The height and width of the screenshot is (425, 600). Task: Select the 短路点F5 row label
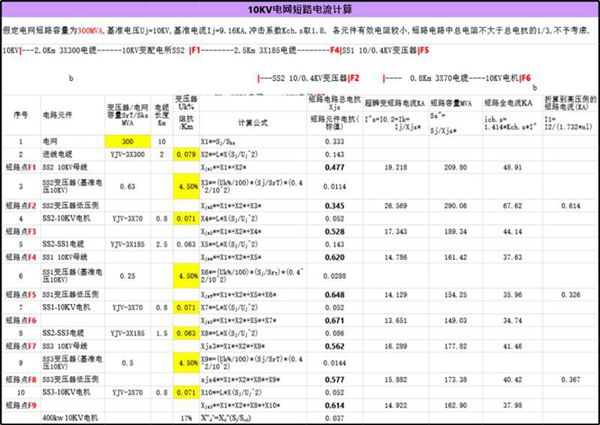(x=21, y=295)
